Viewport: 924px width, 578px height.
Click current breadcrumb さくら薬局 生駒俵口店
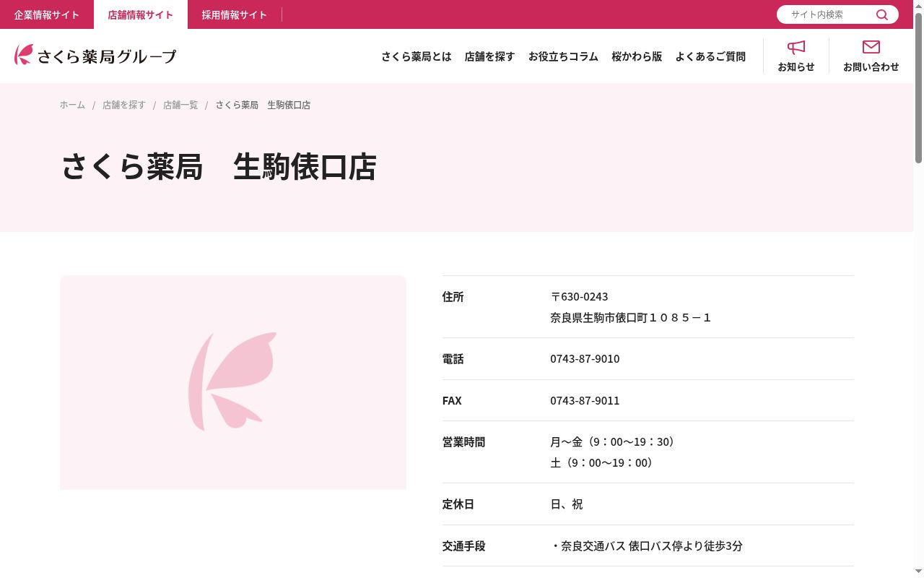click(x=263, y=105)
